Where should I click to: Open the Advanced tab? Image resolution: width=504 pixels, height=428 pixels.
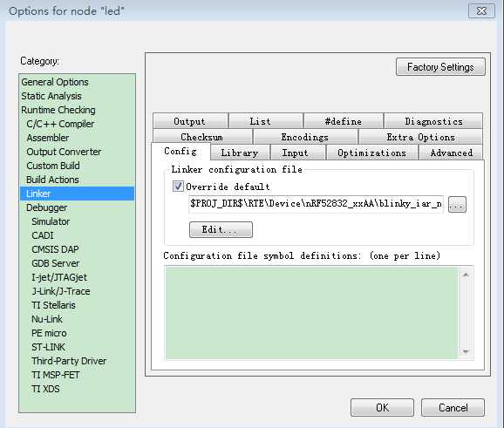tap(451, 153)
